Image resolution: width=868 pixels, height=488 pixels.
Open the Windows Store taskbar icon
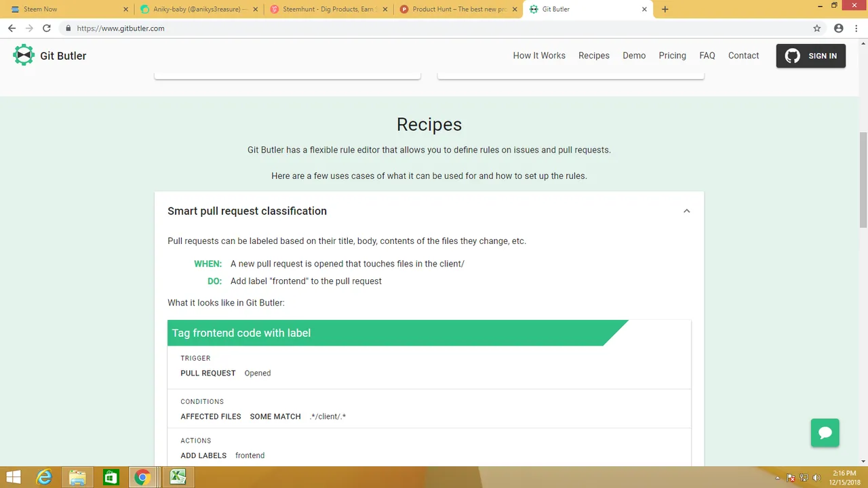tap(111, 477)
